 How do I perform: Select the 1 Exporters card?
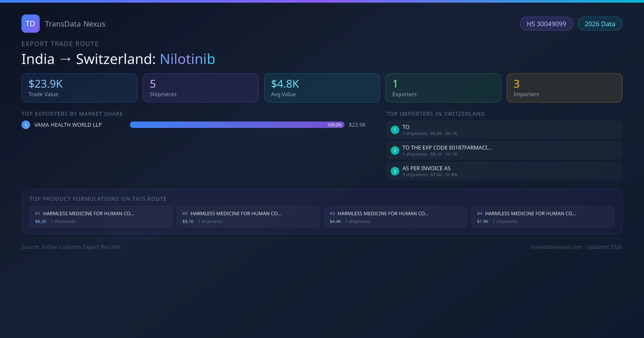pyautogui.click(x=443, y=88)
